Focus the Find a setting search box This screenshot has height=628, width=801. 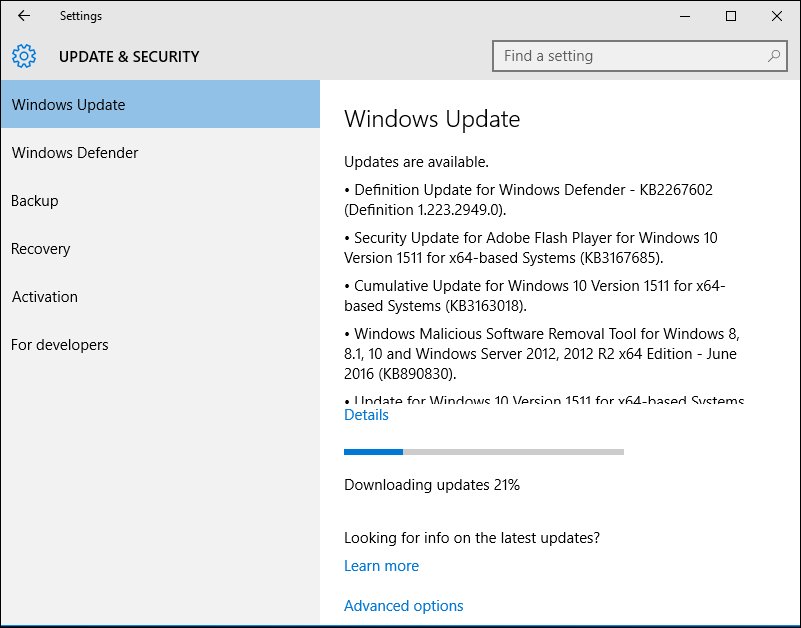click(640, 56)
